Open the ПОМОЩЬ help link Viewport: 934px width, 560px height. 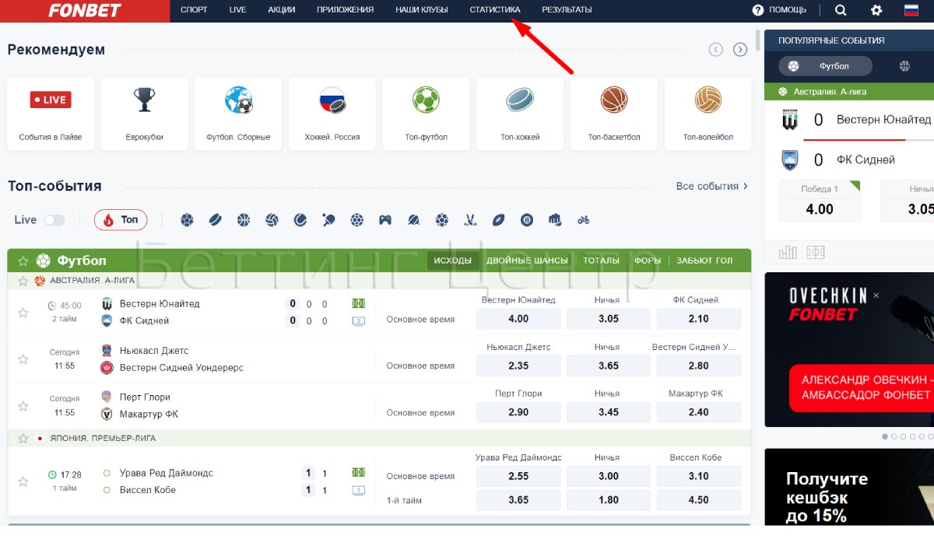(779, 10)
